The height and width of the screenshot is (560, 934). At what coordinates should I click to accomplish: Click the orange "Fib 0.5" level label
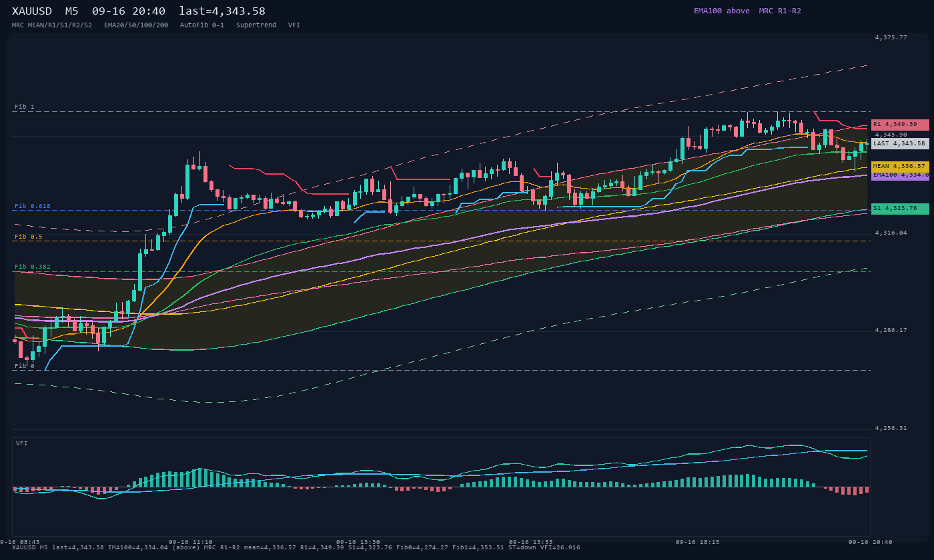[x=29, y=237]
